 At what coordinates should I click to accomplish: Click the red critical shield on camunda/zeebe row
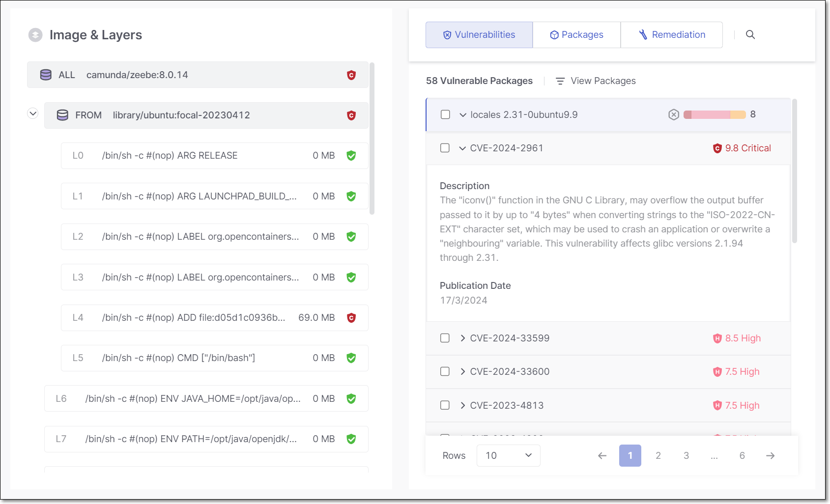tap(351, 75)
